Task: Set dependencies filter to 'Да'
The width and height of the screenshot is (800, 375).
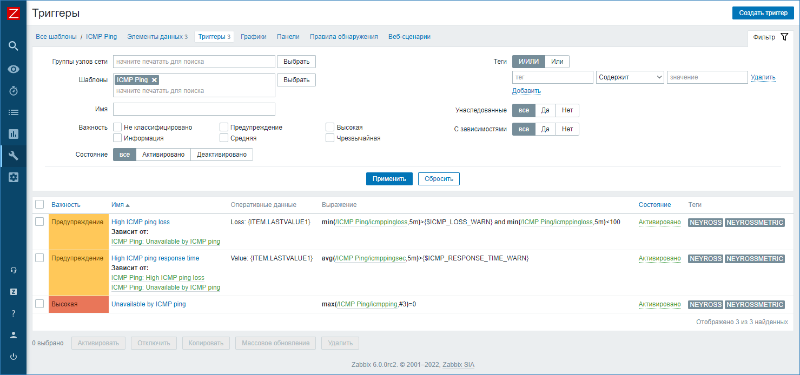Action: click(545, 129)
